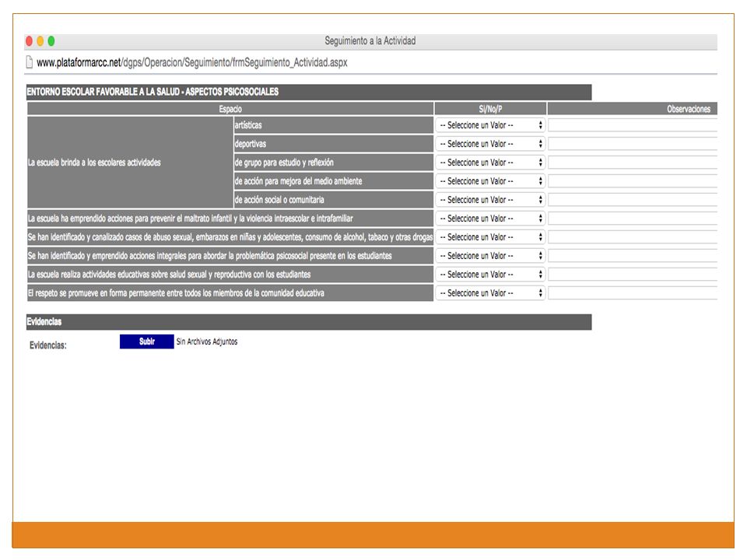The width and height of the screenshot is (747, 560).
Task: Click Observaciones field for El respeto row
Action: pos(633,293)
